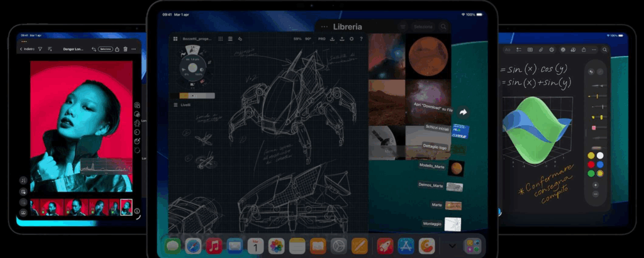
Task: Open the three-dot menu beside Libreria
Action: click(x=324, y=27)
